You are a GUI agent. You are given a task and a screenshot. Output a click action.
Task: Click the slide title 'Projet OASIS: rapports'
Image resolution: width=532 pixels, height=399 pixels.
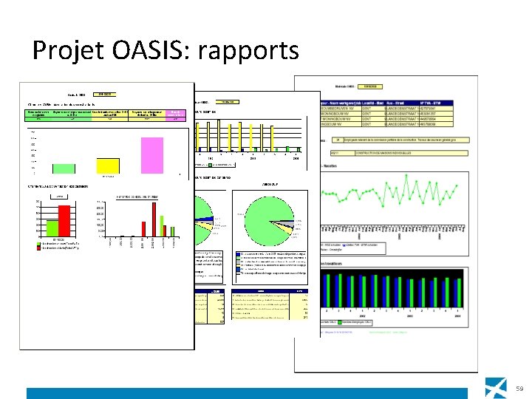[x=166, y=50]
